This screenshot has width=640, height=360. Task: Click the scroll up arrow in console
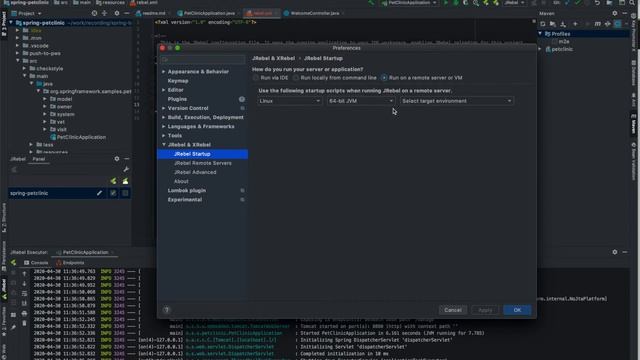click(x=24, y=273)
